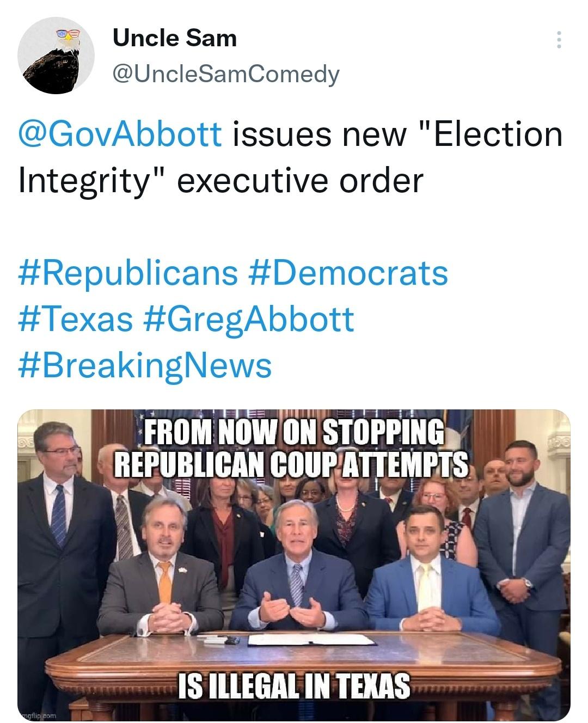Click the tweet text "executive order"
Screen dimensions: 588x723
[x=300, y=180]
